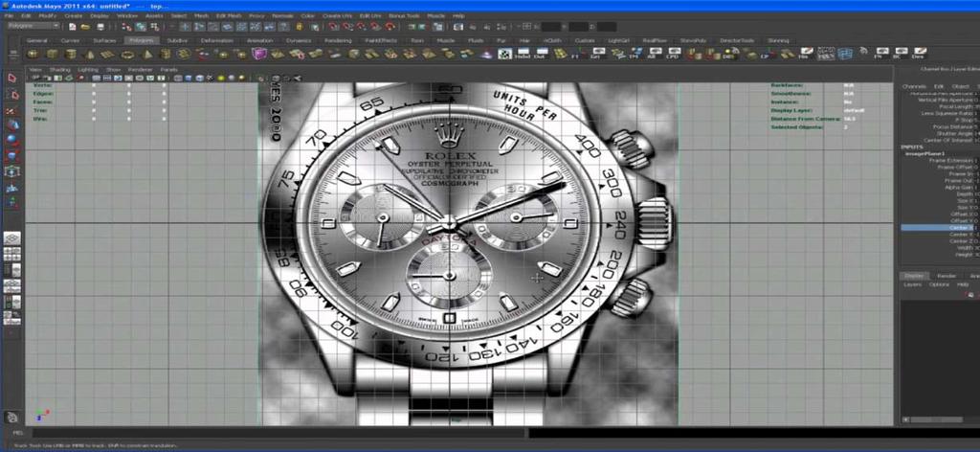The height and width of the screenshot is (452, 980).
Task: Toggle highlight selection mode icon
Action: 314,27
